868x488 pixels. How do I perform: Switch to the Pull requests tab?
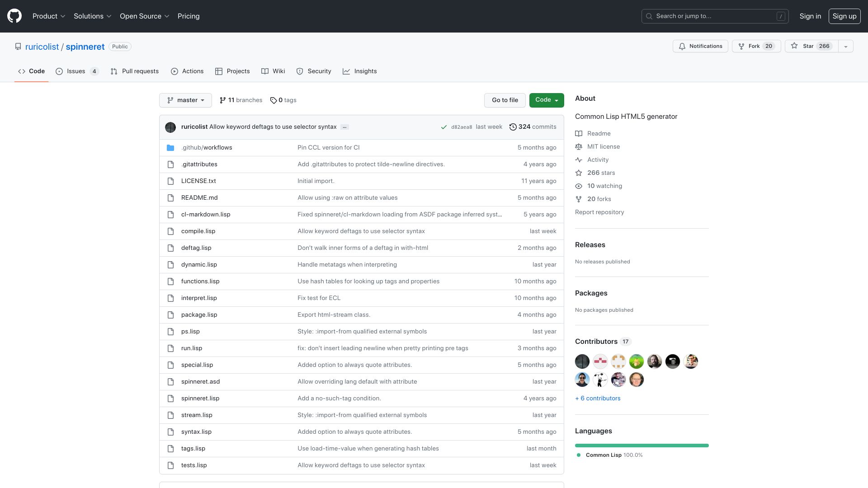click(135, 71)
